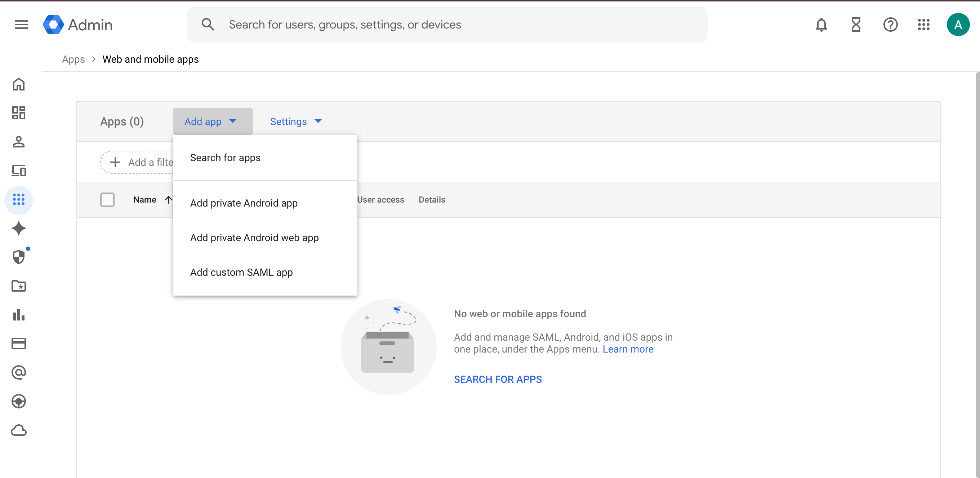Tick the select all apps checkbox
This screenshot has width=980, height=478.
[107, 200]
